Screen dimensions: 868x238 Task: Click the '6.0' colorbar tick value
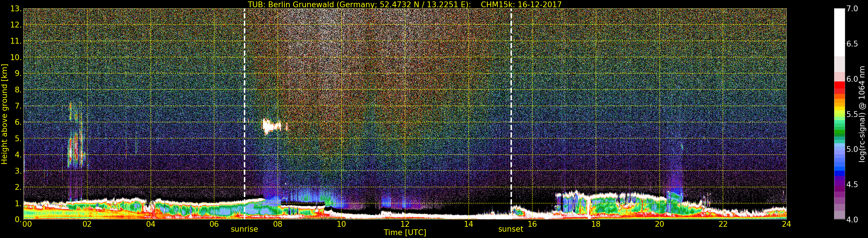tap(852, 79)
